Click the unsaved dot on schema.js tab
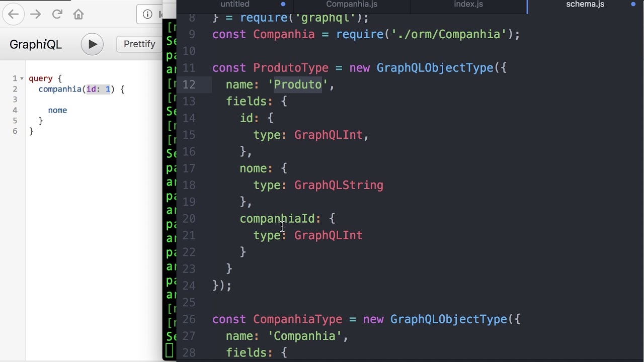644x362 pixels. (x=633, y=5)
